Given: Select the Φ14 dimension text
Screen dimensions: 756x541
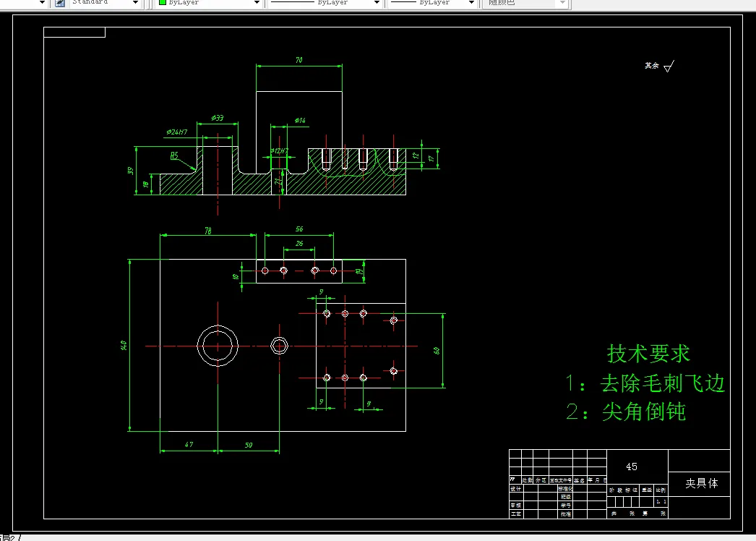Looking at the screenshot, I should click(301, 120).
